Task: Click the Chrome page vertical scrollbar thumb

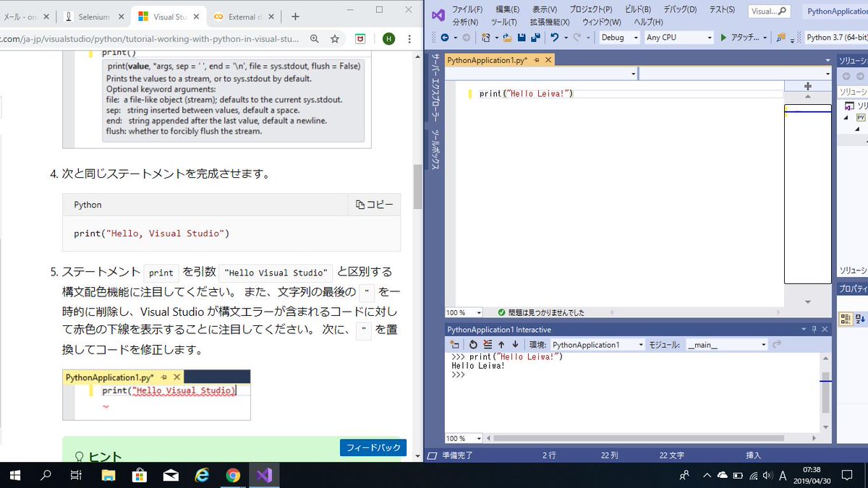Action: pyautogui.click(x=417, y=187)
